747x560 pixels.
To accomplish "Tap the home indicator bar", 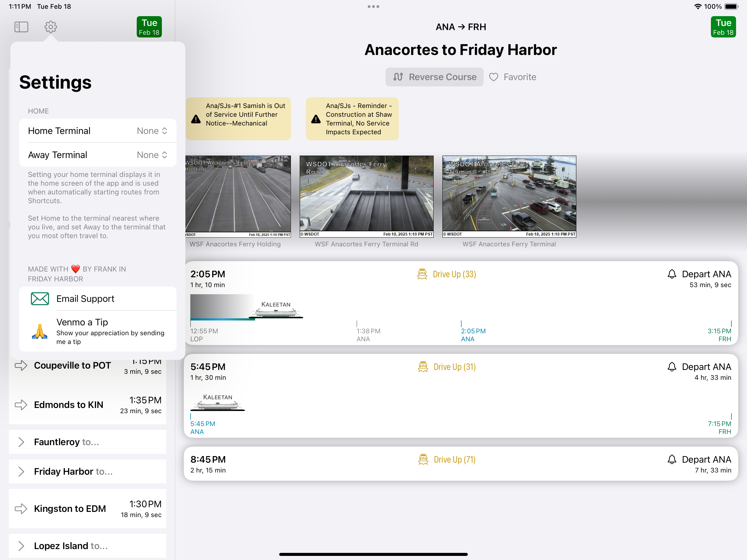I will 373,554.
